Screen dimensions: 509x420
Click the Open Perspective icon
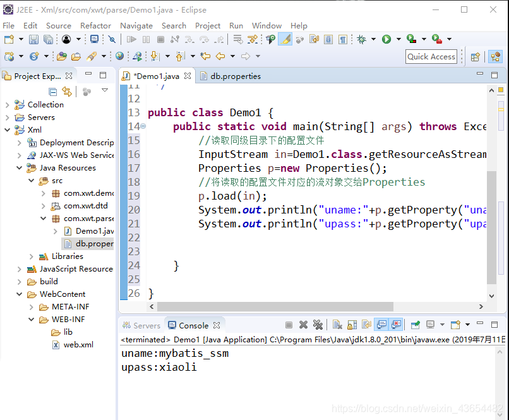(476, 57)
